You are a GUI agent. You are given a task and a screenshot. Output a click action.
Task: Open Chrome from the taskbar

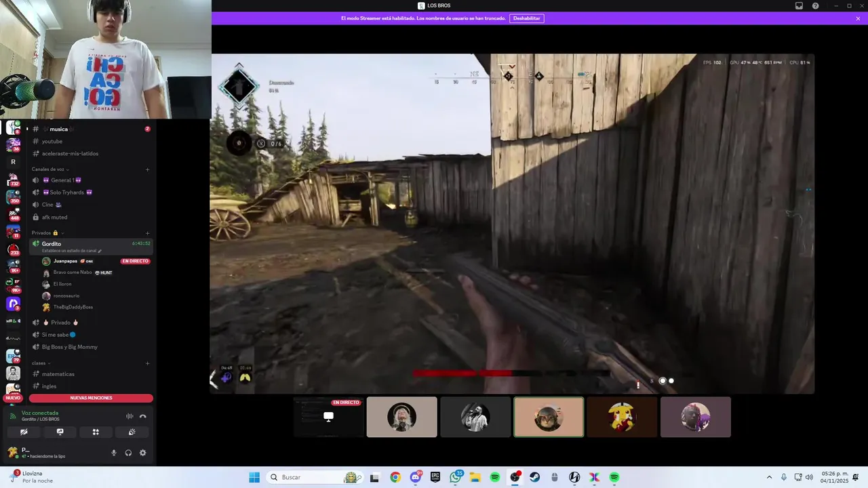[x=395, y=477]
